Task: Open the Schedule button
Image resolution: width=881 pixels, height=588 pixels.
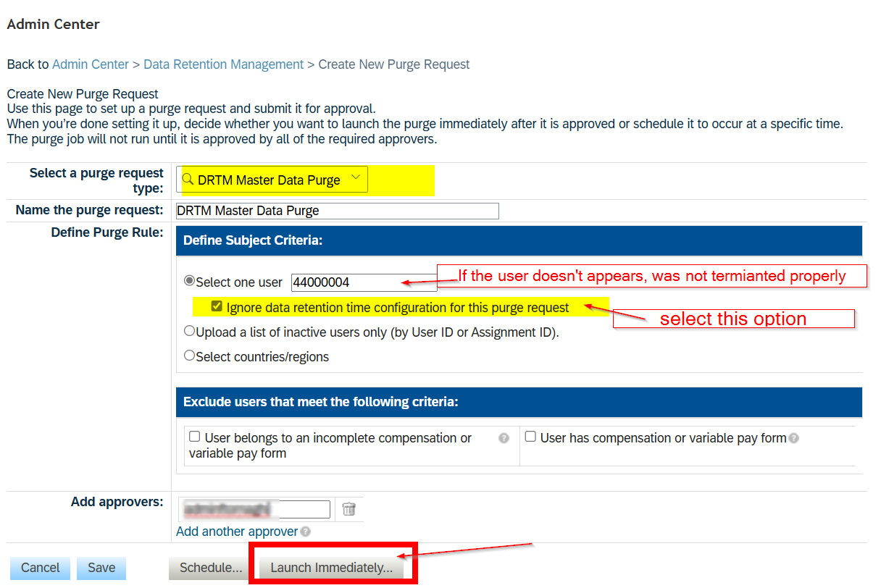Action: 211,568
